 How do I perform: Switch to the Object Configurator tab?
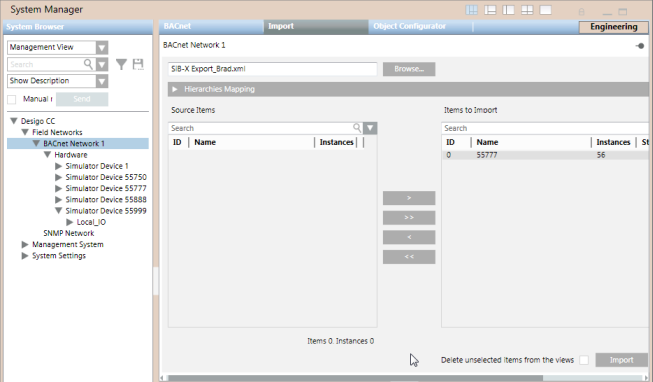coord(409,26)
